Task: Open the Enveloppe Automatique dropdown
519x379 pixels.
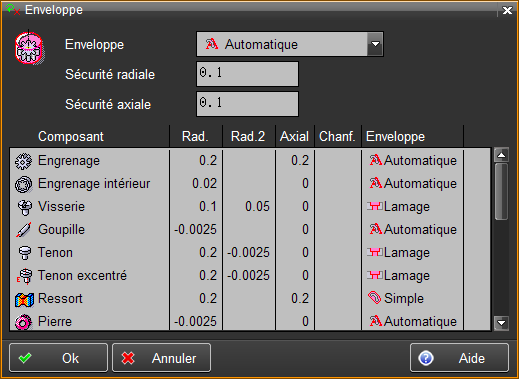Action: coord(290,44)
